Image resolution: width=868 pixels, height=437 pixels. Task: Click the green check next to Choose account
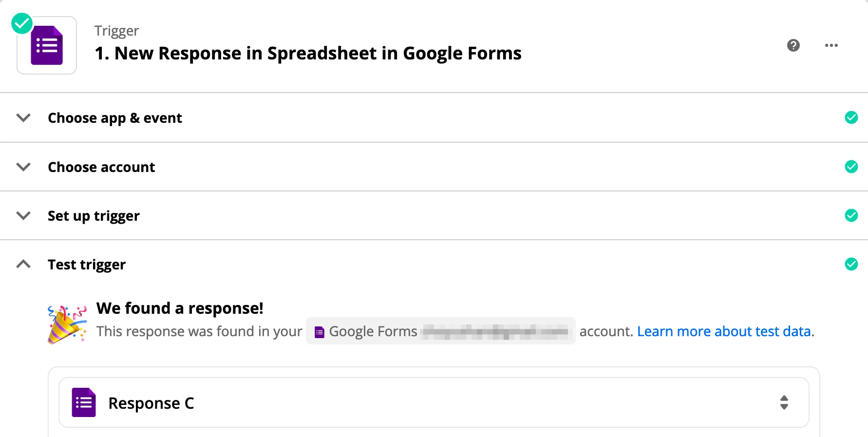point(851,167)
